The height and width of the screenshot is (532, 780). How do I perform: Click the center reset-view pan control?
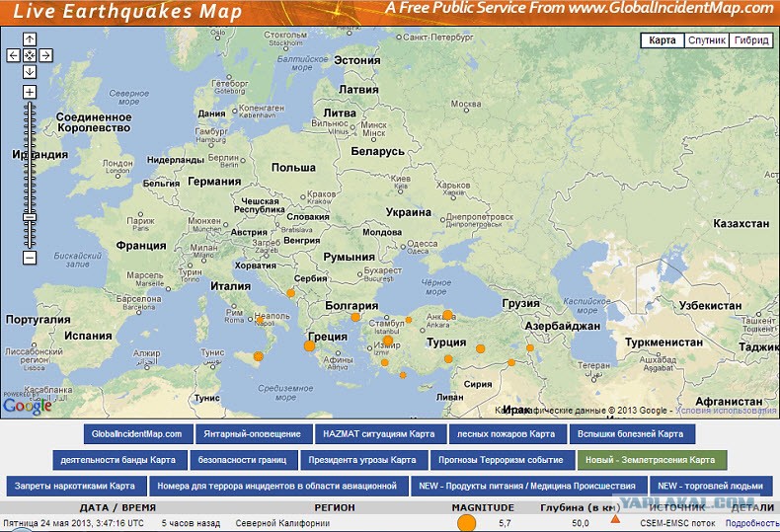(30, 55)
